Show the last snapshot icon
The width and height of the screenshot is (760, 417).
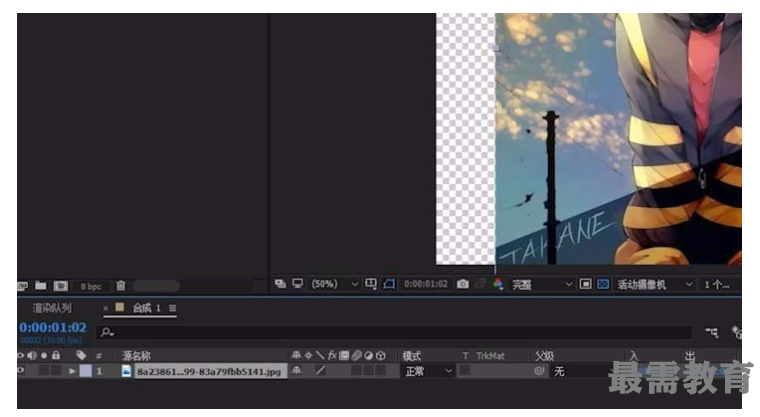pyautogui.click(x=481, y=284)
